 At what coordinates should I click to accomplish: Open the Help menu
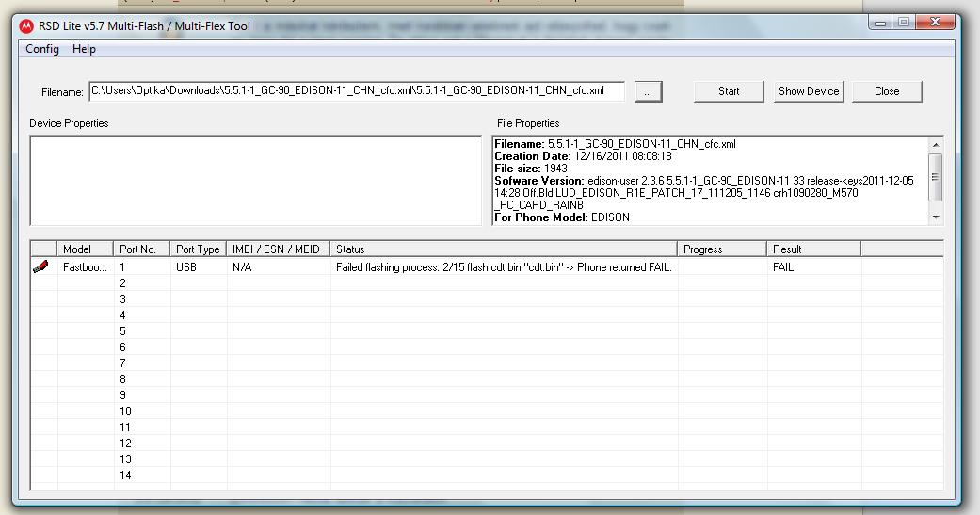(x=84, y=49)
